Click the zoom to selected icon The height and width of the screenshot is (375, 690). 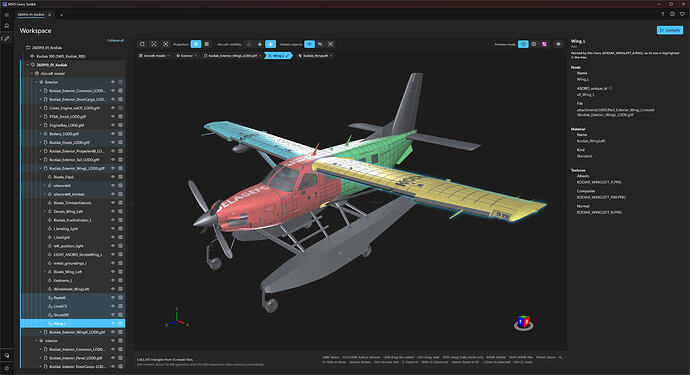pyautogui.click(x=165, y=44)
